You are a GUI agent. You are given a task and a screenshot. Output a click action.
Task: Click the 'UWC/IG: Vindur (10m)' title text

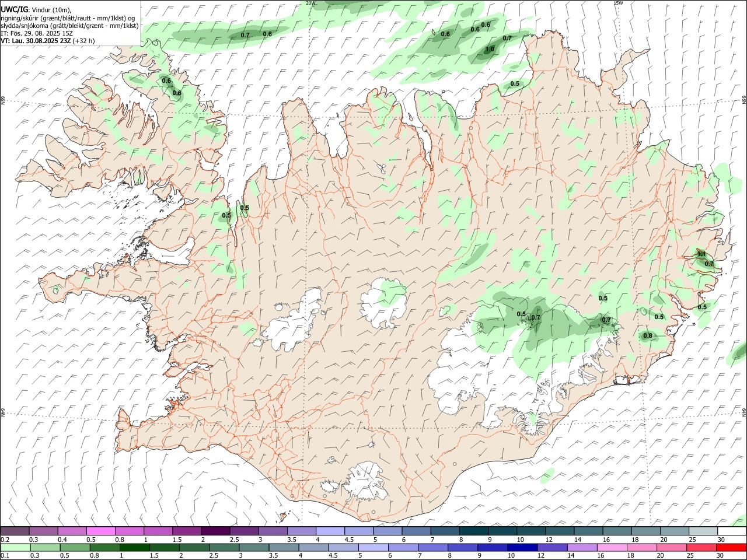(x=36, y=10)
